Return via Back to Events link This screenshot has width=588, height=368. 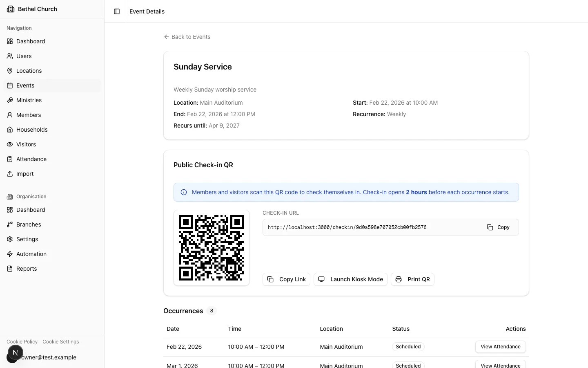click(187, 37)
